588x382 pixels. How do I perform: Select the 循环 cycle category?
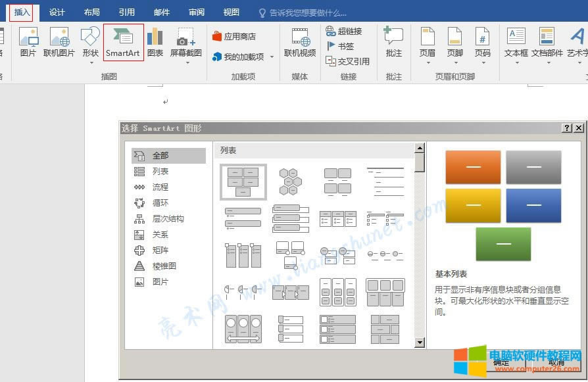[168, 203]
